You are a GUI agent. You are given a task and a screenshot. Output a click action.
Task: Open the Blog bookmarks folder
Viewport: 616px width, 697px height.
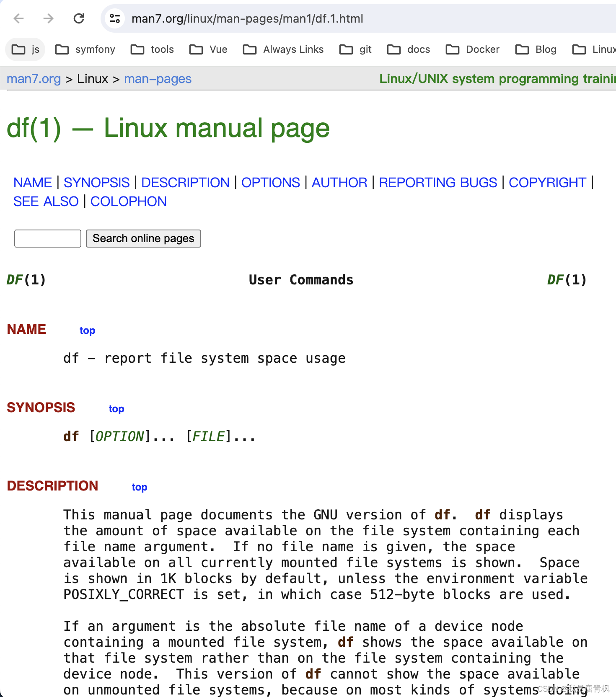coord(536,49)
